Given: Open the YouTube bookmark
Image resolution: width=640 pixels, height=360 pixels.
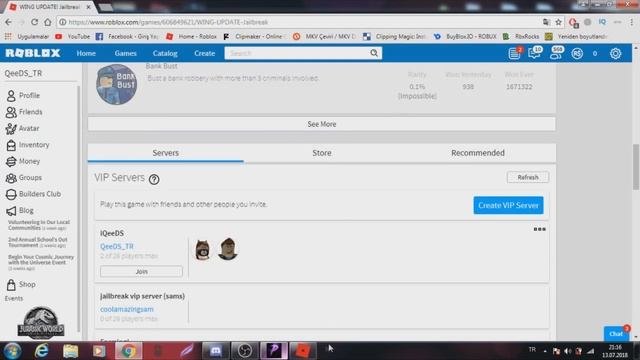Looking at the screenshot, I should [x=73, y=37].
